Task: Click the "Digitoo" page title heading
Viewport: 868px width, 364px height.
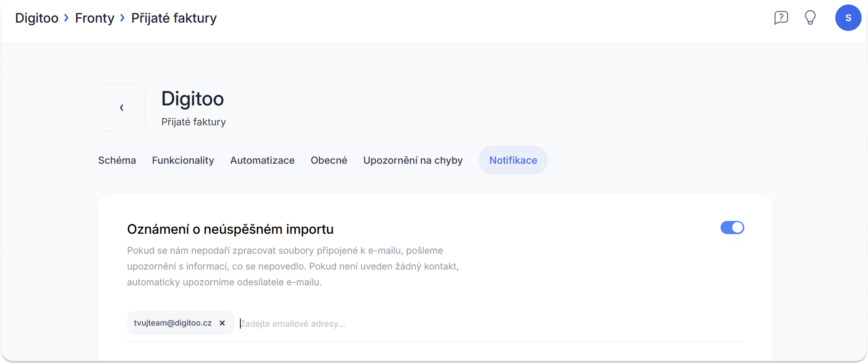Action: click(193, 99)
